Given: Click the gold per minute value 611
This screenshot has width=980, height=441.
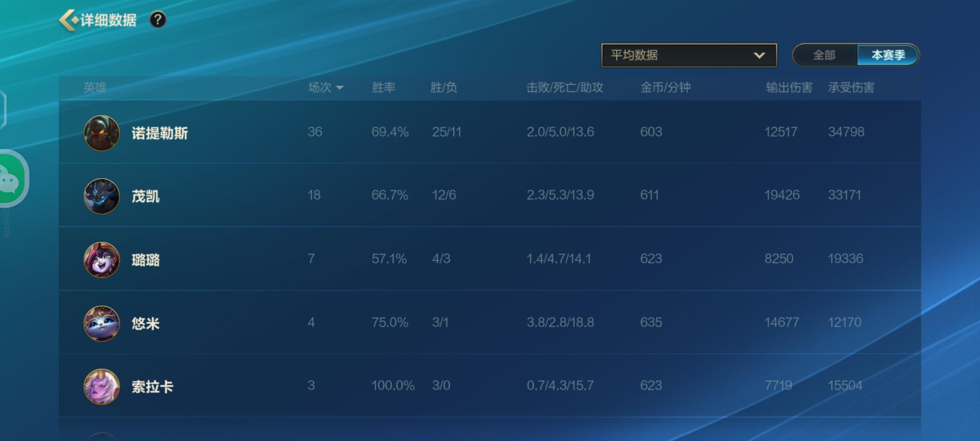Looking at the screenshot, I should point(650,195).
